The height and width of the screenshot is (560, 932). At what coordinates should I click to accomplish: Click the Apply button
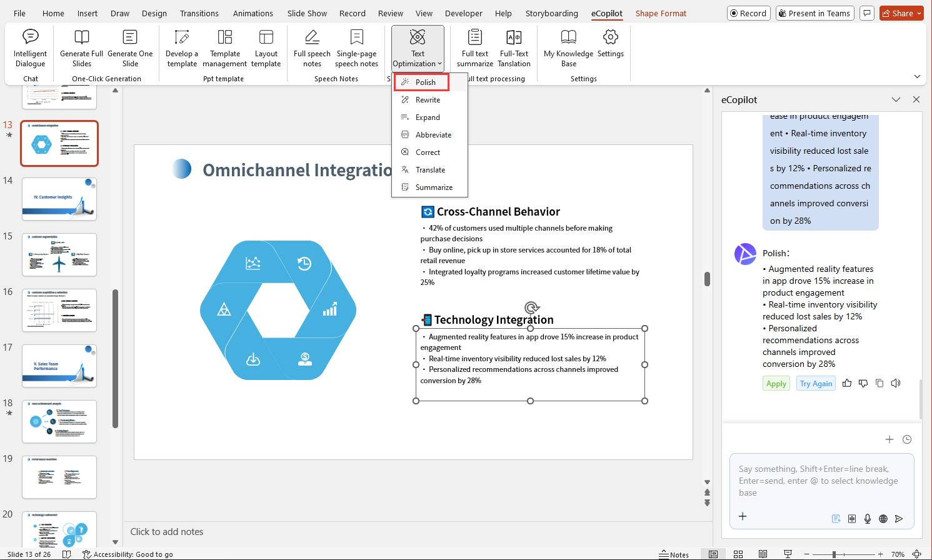click(776, 384)
